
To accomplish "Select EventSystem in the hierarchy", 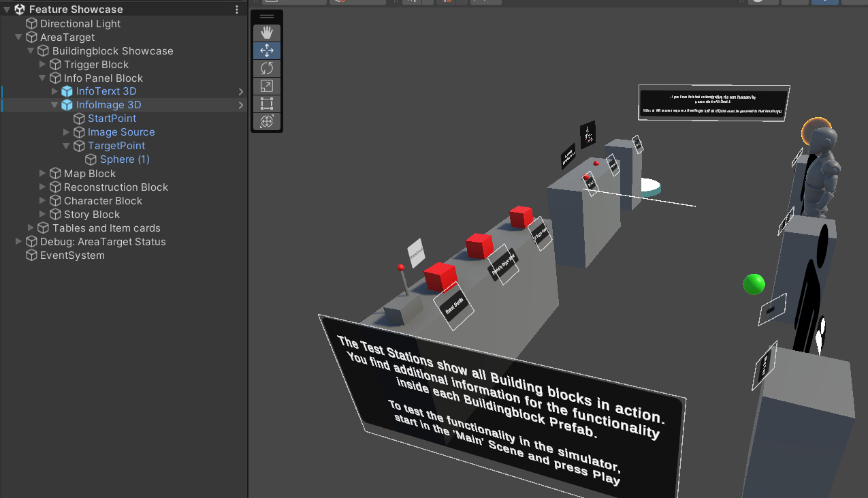I will click(x=72, y=255).
